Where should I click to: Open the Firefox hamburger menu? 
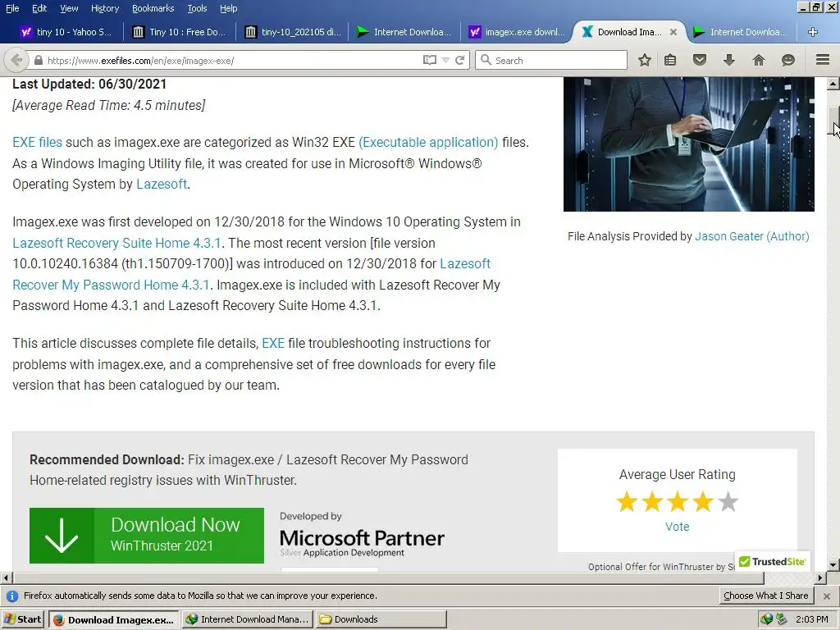point(823,59)
